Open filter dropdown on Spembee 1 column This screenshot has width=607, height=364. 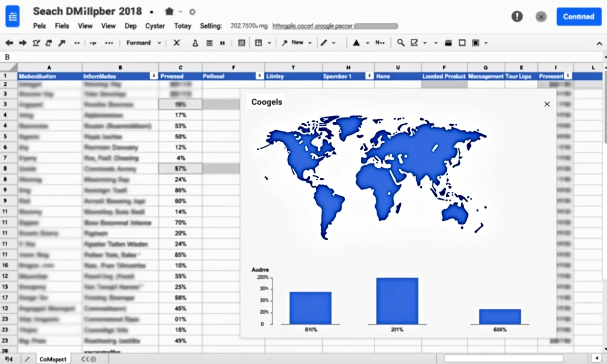point(369,76)
